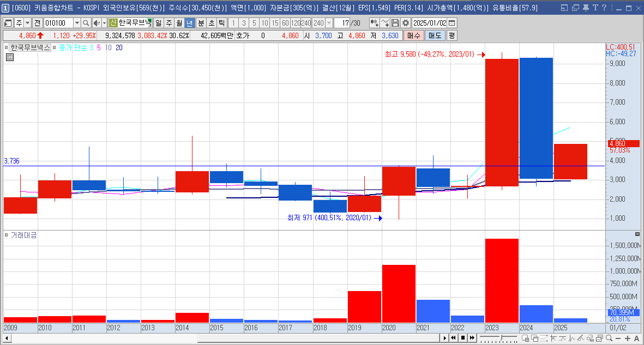Image resolution: width=644 pixels, height=345 pixels.
Task: Click the magnifier zoom icon at bottom right
Action: click(609, 338)
